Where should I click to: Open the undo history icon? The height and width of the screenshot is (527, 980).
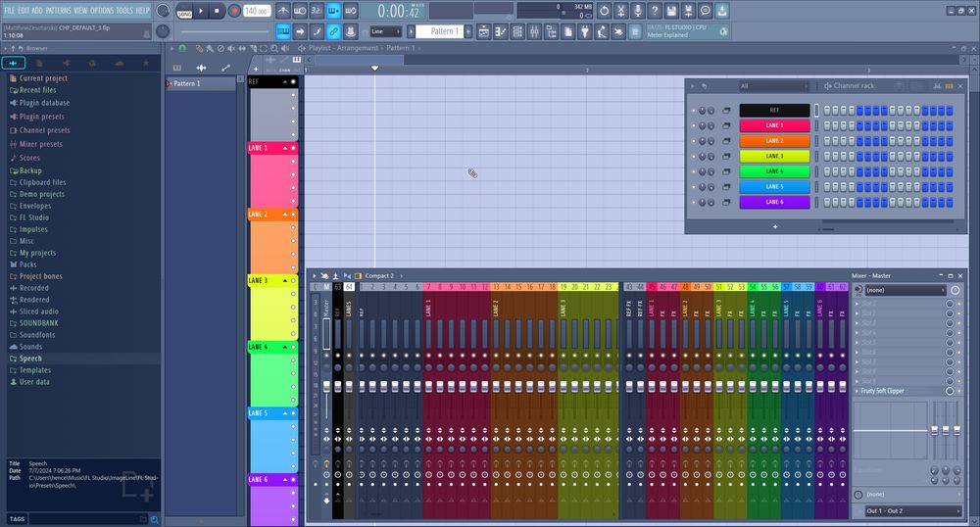pyautogui.click(x=604, y=11)
